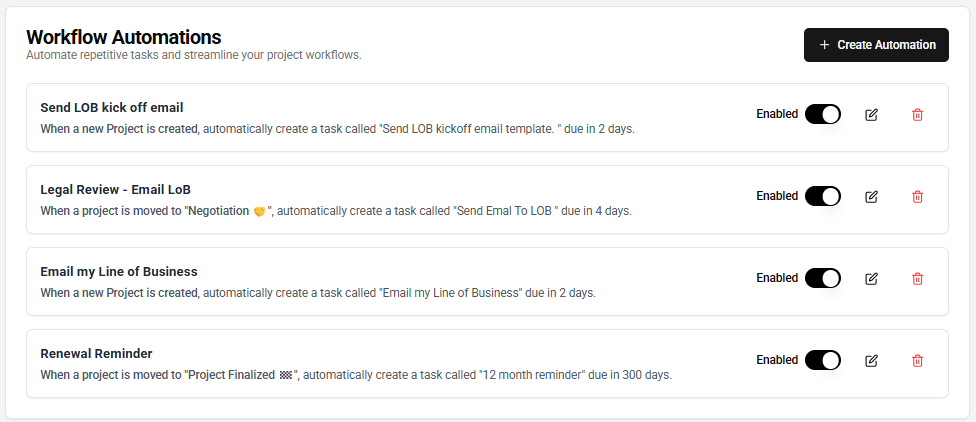
Task: Select the Send LOB kick off email title
Action: point(111,108)
